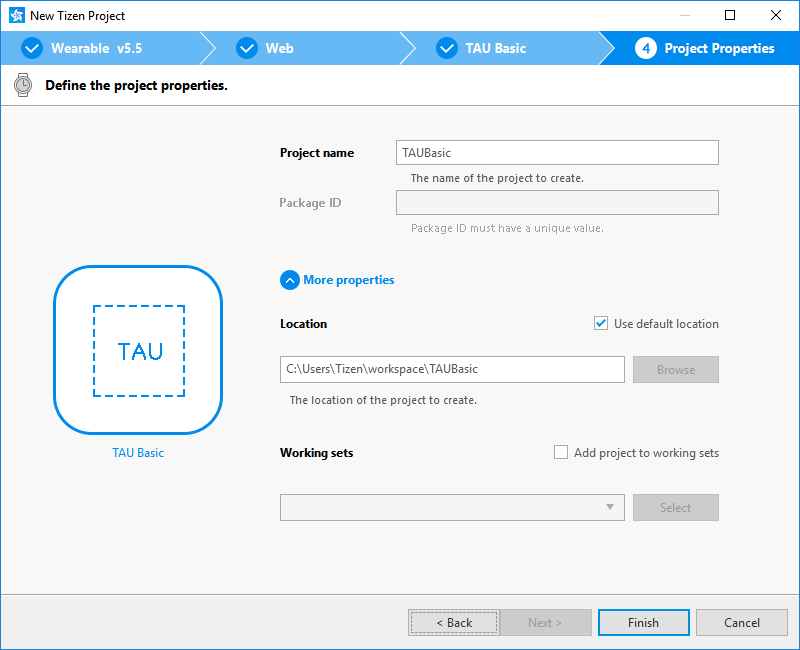Click the Wearable step checkmark icon

pyautogui.click(x=32, y=48)
